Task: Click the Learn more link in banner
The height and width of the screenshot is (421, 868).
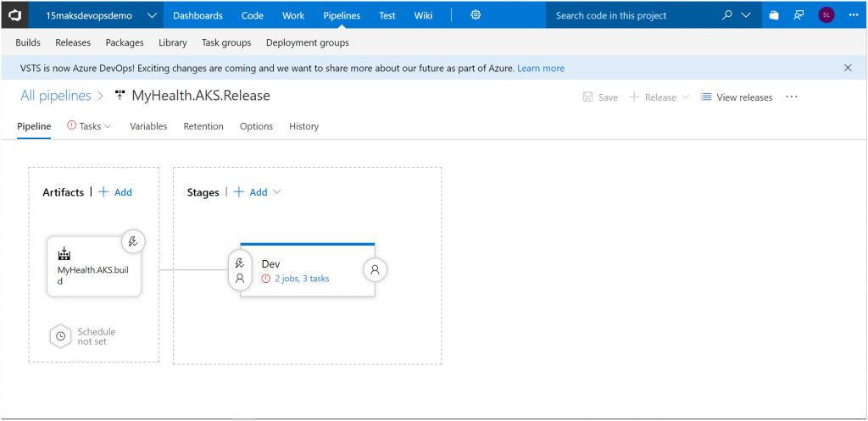Action: (x=541, y=69)
